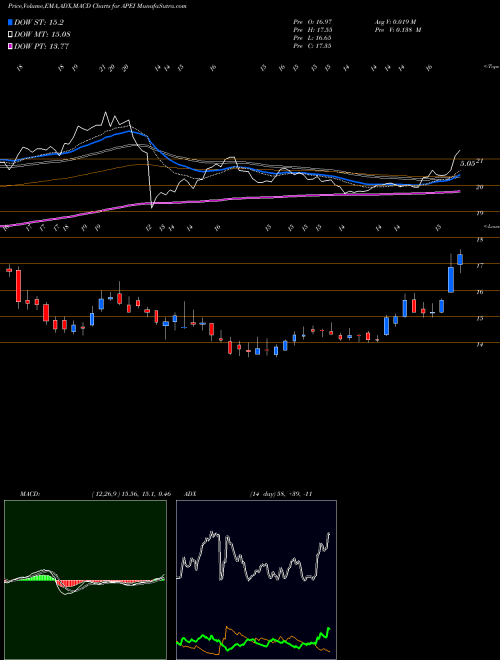The width and height of the screenshot is (500, 660).
Task: Click the 'Pre C: 17.35' close value
Action: [x=313, y=46]
